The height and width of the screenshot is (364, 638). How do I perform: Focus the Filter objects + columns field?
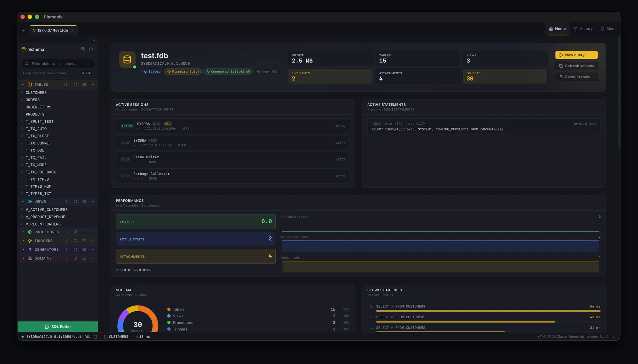58,64
